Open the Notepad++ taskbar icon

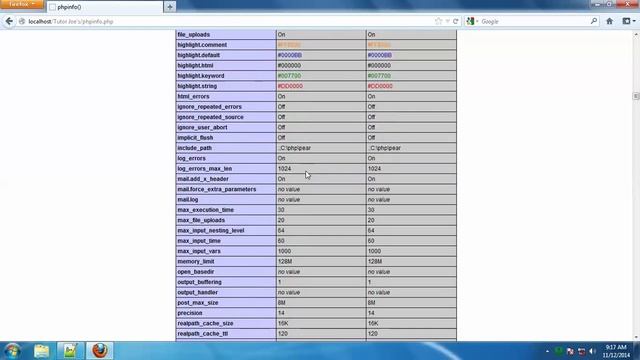pyautogui.click(x=70, y=351)
